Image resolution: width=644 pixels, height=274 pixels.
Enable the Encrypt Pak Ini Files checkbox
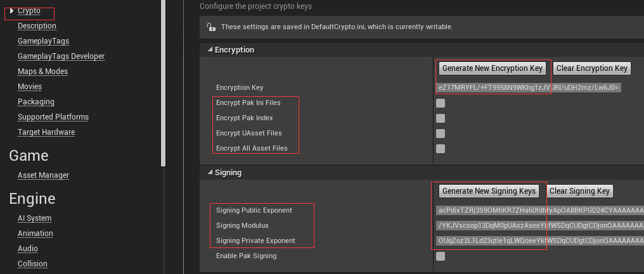(441, 103)
